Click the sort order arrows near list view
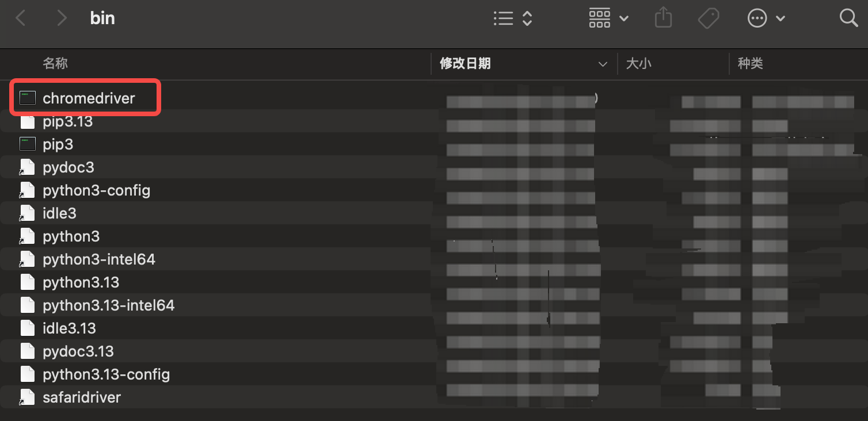 coord(527,18)
